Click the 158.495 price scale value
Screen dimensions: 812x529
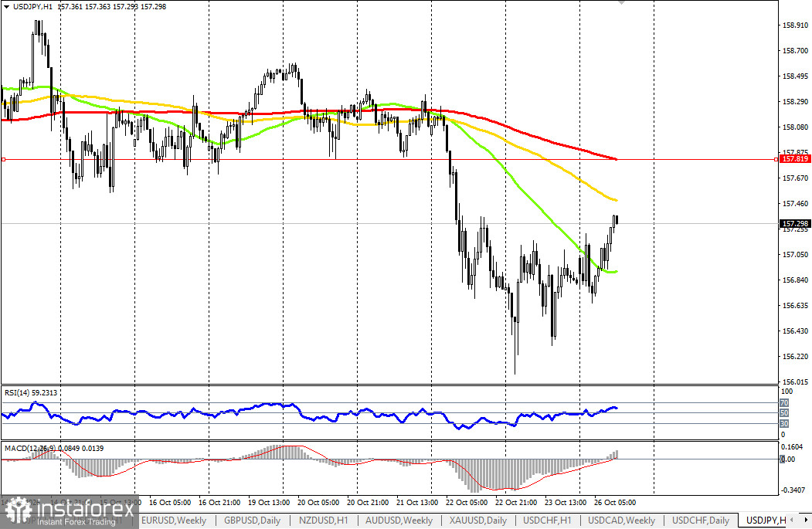pos(796,76)
